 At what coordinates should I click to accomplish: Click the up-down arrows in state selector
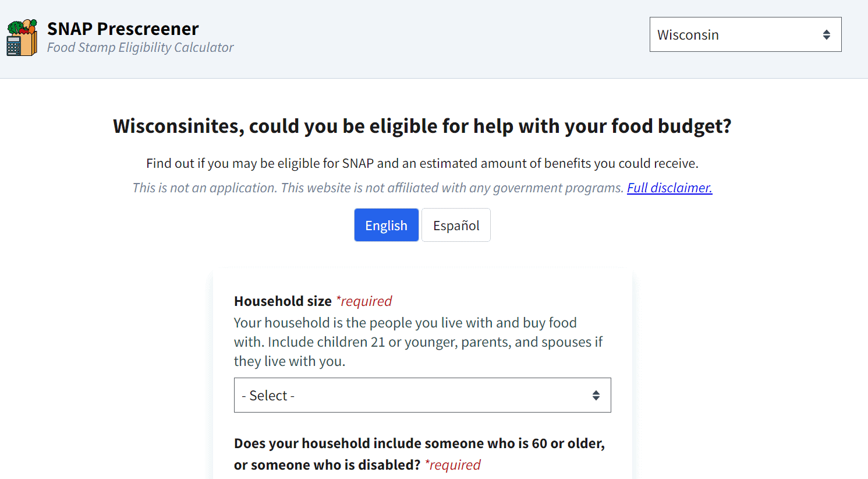(x=826, y=35)
